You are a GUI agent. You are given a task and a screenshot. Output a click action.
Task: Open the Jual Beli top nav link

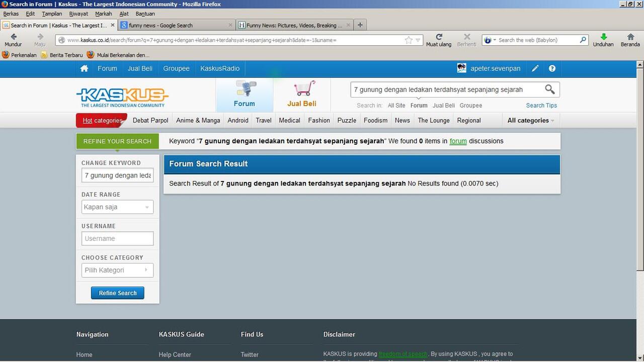140,68
